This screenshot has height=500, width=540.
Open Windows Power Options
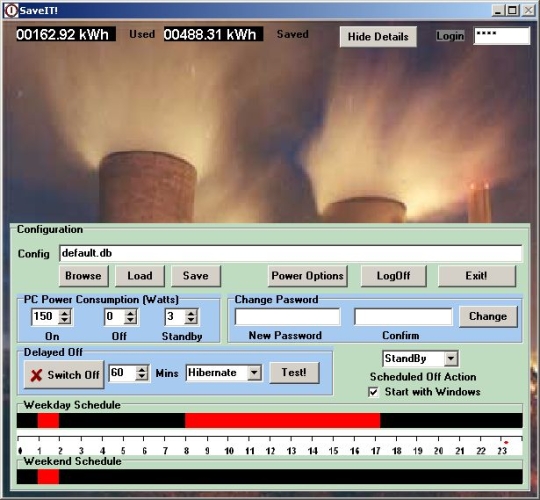click(308, 276)
